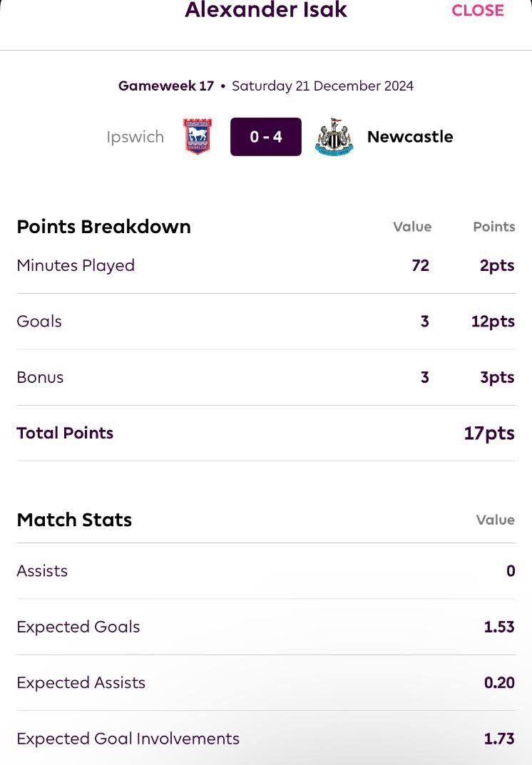Open the 0 - 4 score box
Screen dimensions: 532x765
[265, 137]
